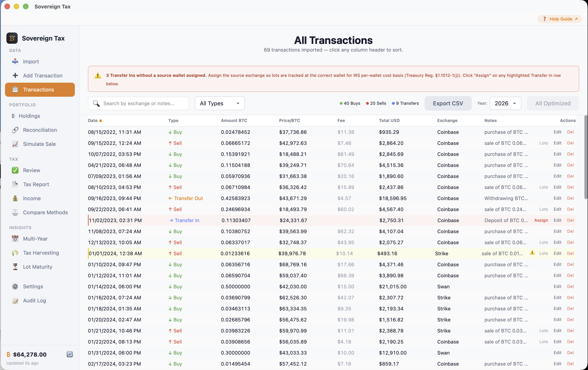Click the Export CSV button
Image resolution: width=588 pixels, height=370 pixels.
448,103
